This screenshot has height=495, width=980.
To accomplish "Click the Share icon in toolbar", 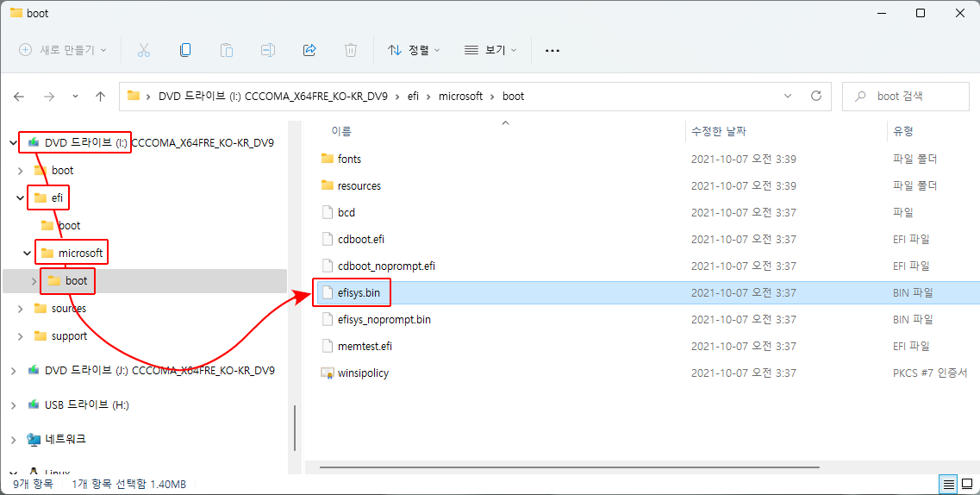I will 309,50.
